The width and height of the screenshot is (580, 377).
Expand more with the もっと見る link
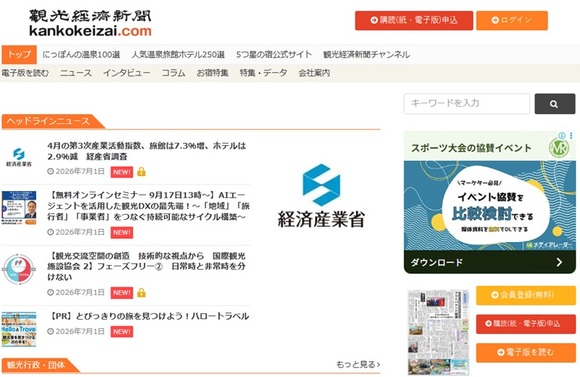(x=358, y=365)
